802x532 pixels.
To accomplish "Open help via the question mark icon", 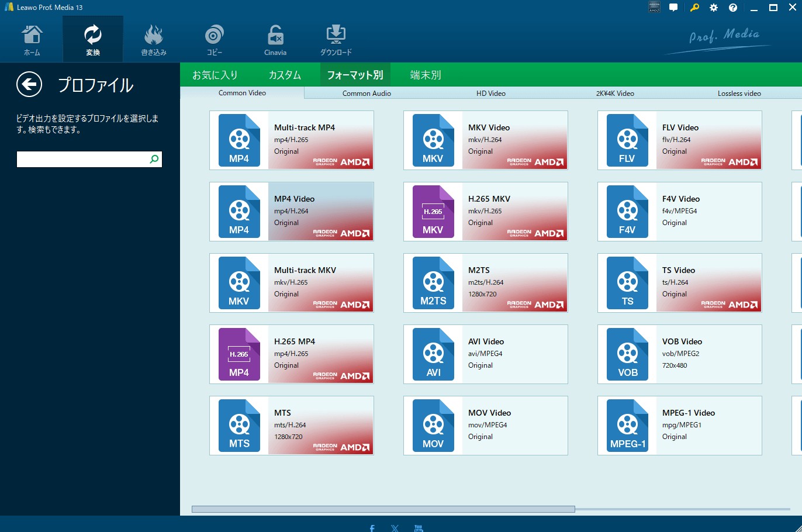I will coord(733,8).
